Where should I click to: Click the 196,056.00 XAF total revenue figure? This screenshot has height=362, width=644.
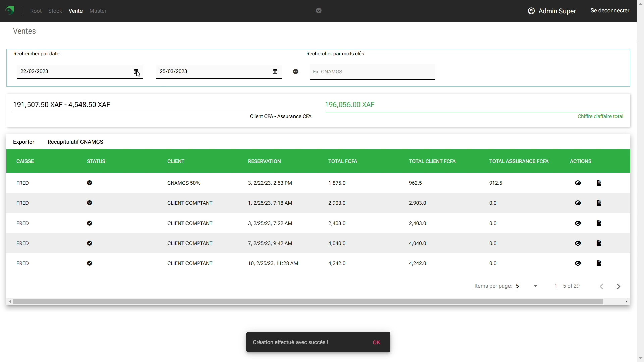click(350, 105)
